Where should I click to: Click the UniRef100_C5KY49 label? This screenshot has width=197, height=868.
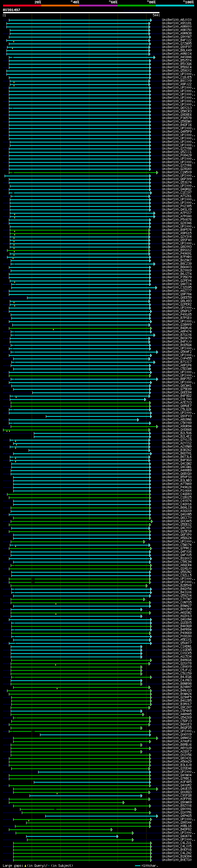coord(177,423)
